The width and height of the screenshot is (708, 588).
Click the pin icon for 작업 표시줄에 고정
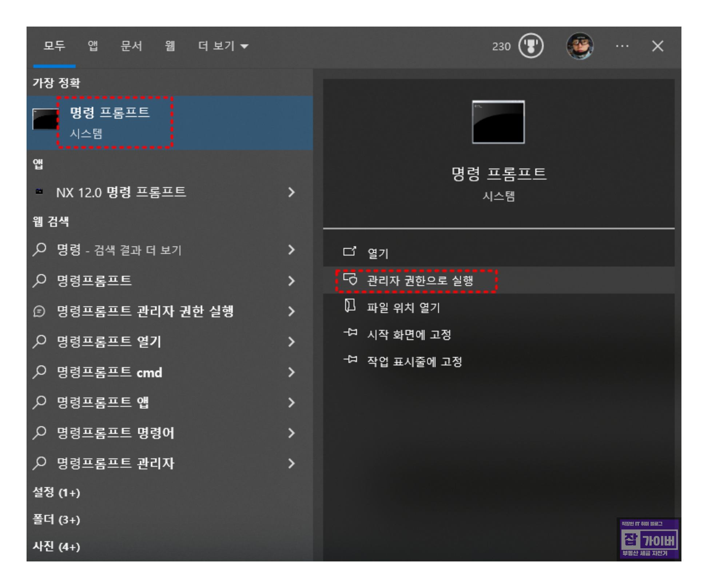pyautogui.click(x=350, y=360)
